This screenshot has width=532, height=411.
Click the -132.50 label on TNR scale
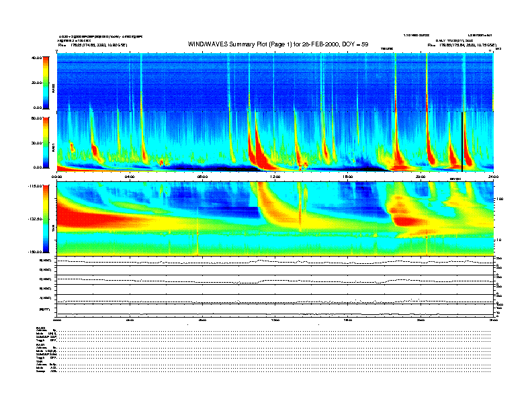coord(34,219)
